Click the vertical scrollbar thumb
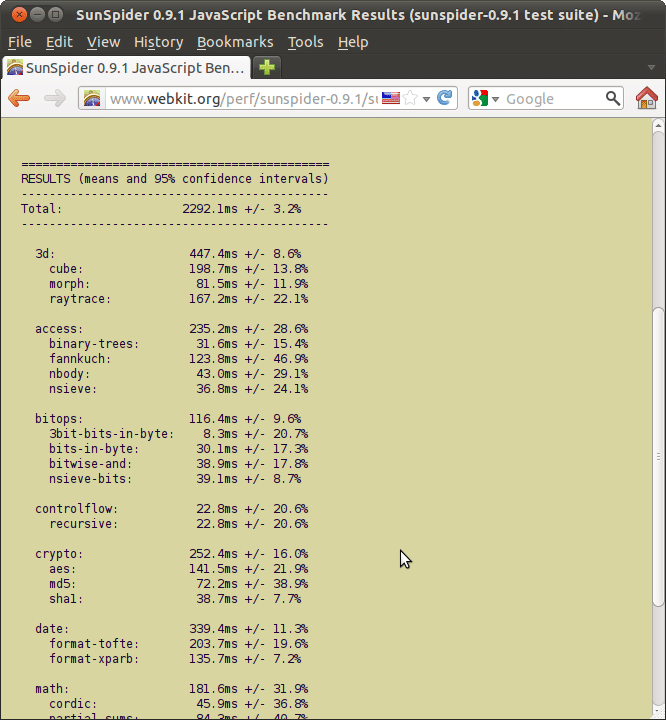Screen dimensions: 666x720 658,457
